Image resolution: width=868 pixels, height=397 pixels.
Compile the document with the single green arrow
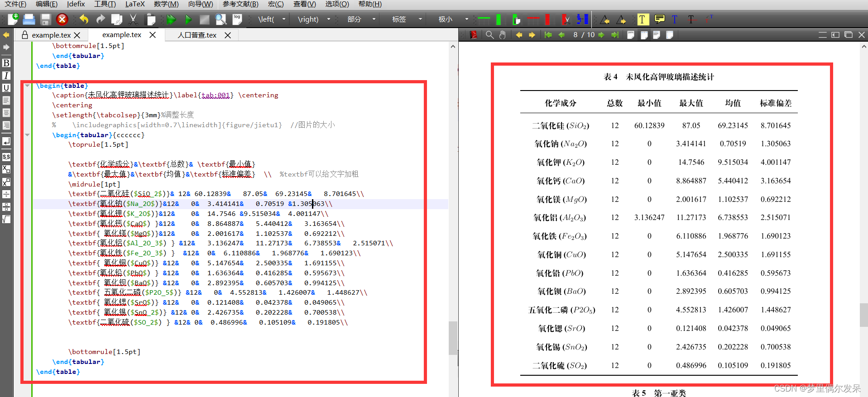coord(188,19)
